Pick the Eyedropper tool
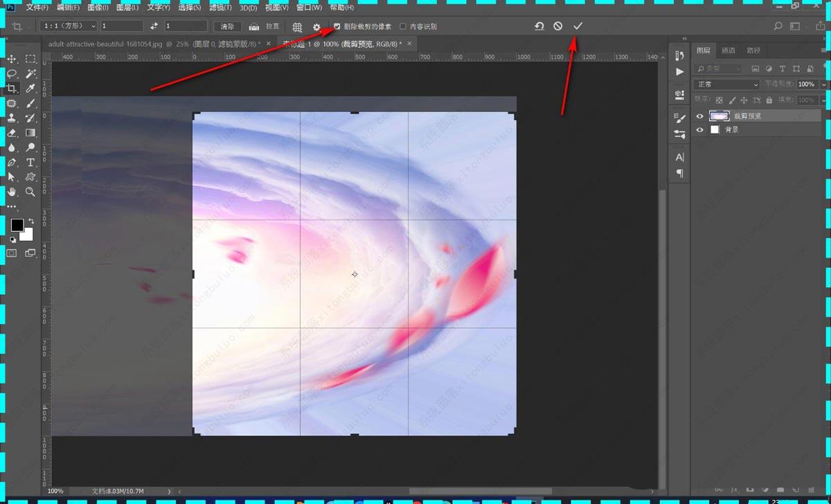This screenshot has width=831, height=504. pos(30,89)
